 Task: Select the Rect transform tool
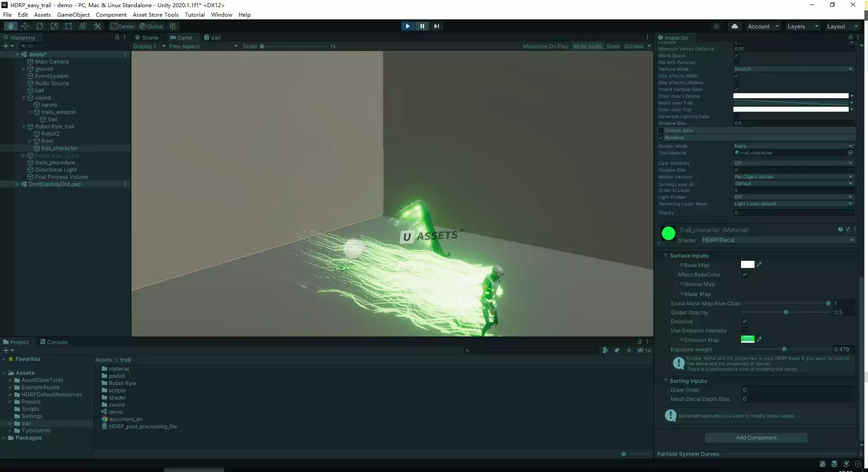tap(68, 26)
